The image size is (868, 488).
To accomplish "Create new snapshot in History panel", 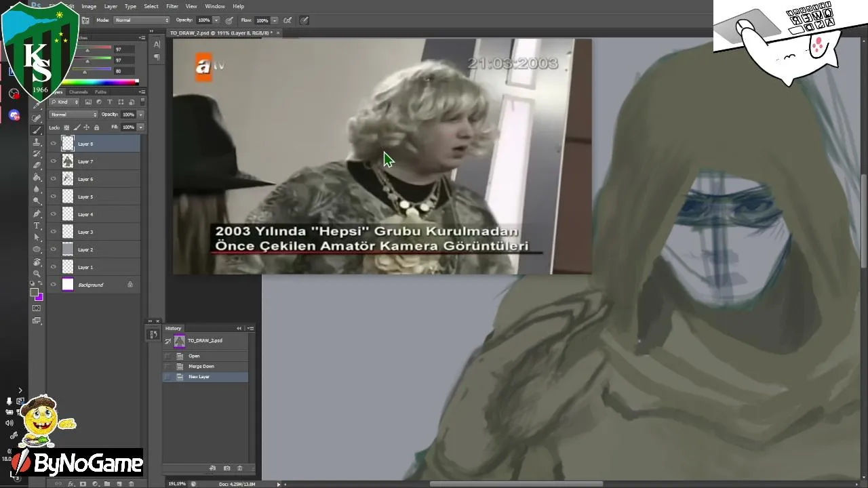I will coord(226,468).
